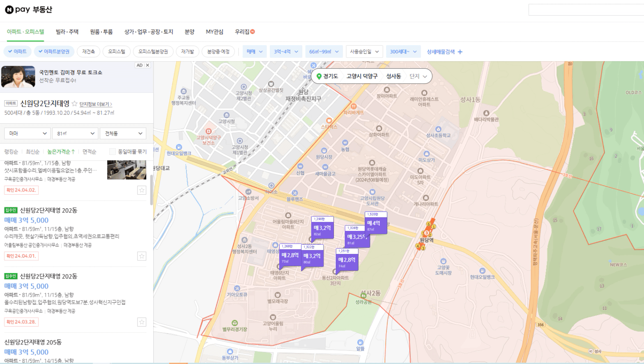Open the 81㎡ area dropdown

[76, 134]
